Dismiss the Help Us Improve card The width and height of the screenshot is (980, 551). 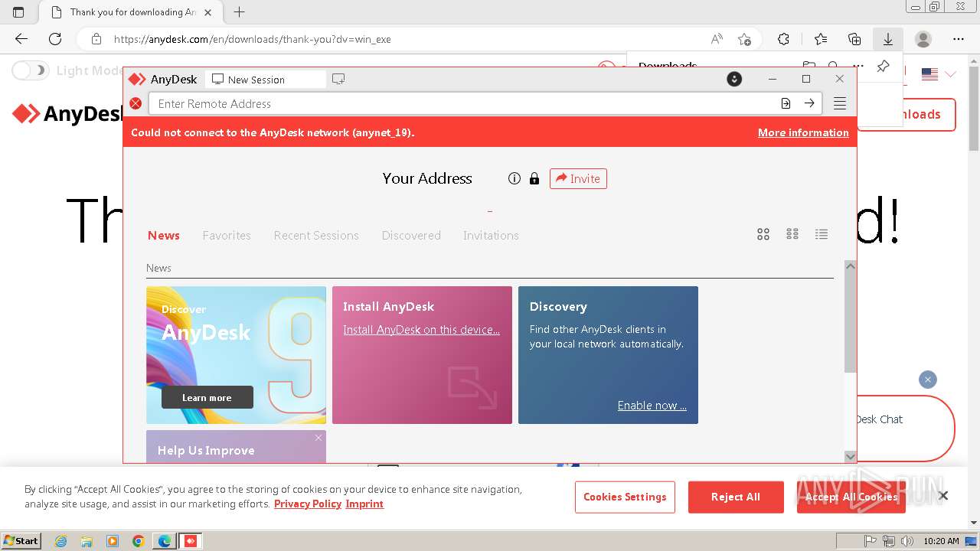pyautogui.click(x=318, y=438)
